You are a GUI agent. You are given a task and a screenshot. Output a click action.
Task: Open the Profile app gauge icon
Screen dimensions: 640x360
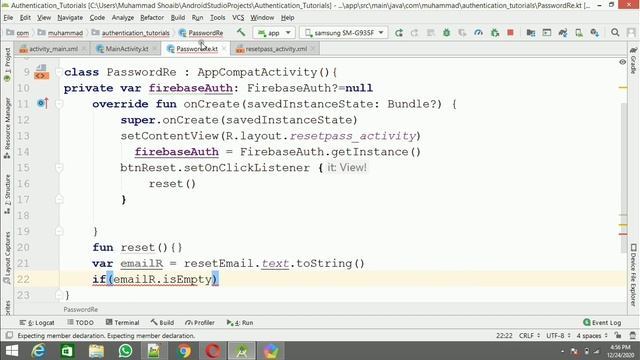pyautogui.click(x=478, y=33)
